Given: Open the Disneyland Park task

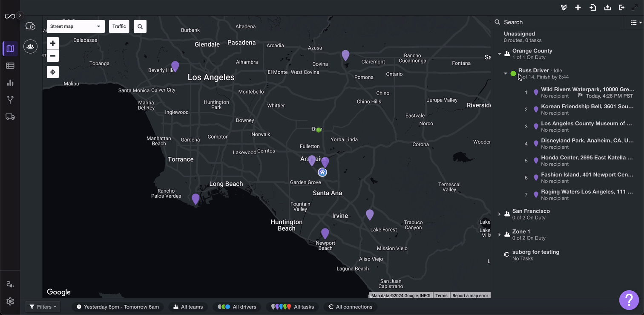Looking at the screenshot, I should [x=579, y=144].
